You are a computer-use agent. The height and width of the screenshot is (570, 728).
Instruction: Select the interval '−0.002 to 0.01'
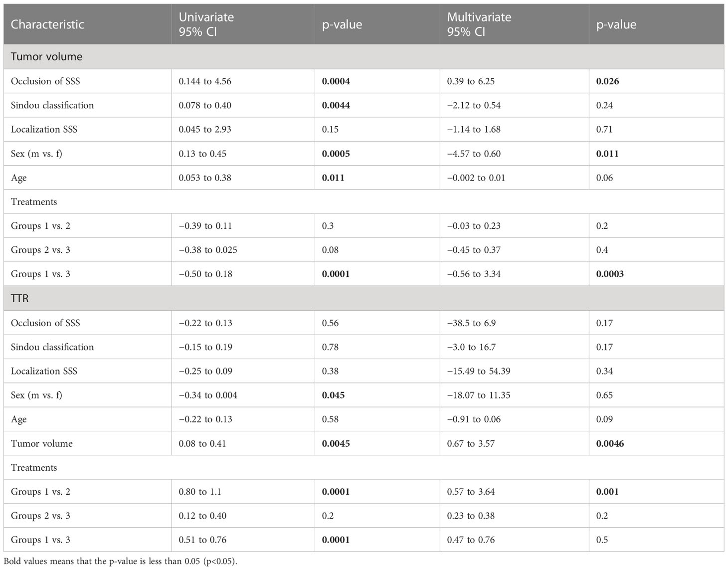pyautogui.click(x=476, y=178)
